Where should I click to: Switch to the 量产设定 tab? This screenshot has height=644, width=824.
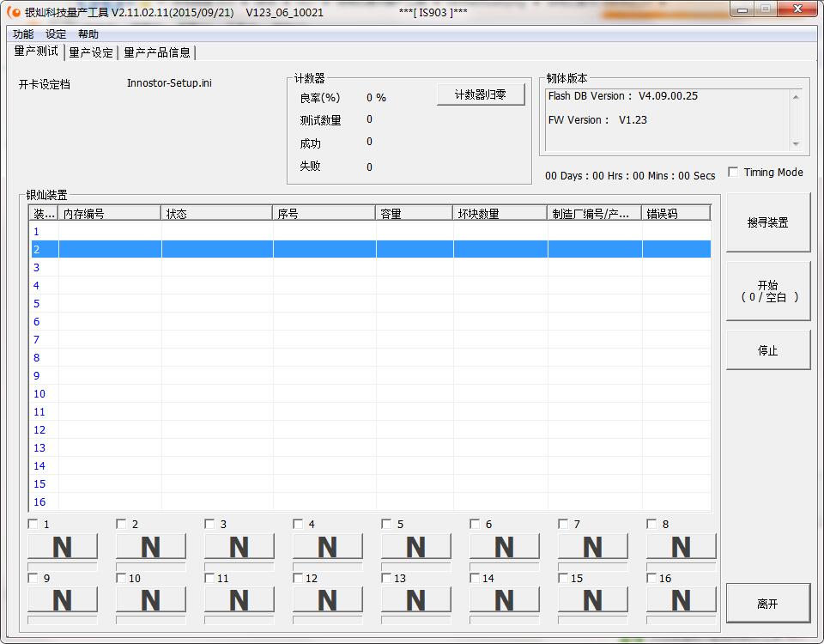pos(91,52)
